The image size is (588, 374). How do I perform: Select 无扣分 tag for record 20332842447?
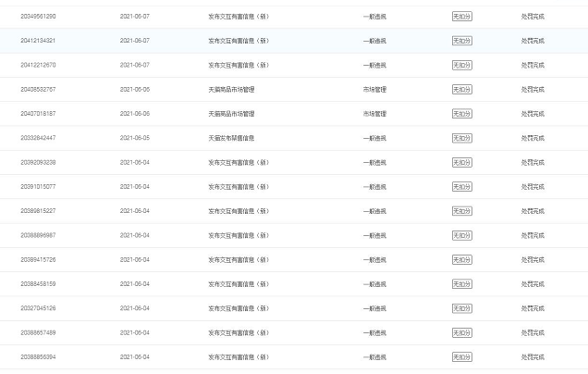pos(462,138)
